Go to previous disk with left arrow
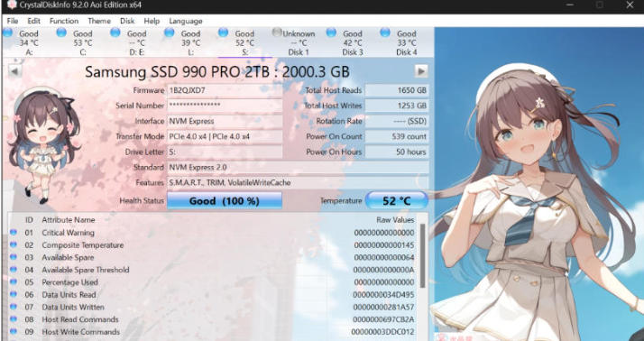This screenshot has height=341, width=644. [14, 71]
